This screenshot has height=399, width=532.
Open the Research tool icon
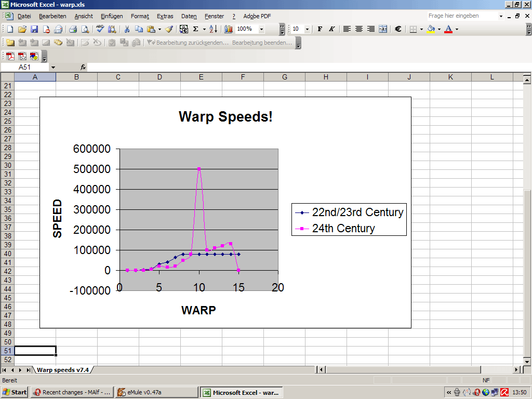point(112,29)
